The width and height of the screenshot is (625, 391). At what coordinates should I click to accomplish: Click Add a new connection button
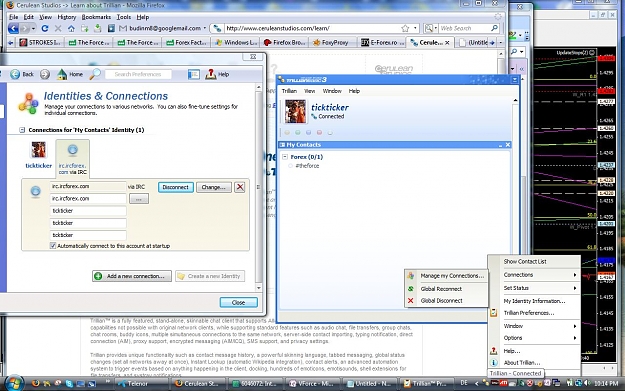132,276
